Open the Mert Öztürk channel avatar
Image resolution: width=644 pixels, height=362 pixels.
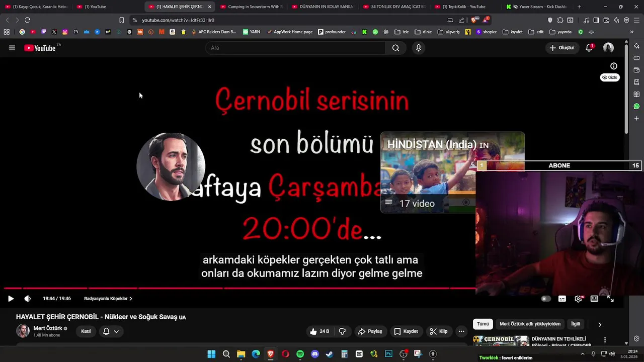(x=23, y=331)
